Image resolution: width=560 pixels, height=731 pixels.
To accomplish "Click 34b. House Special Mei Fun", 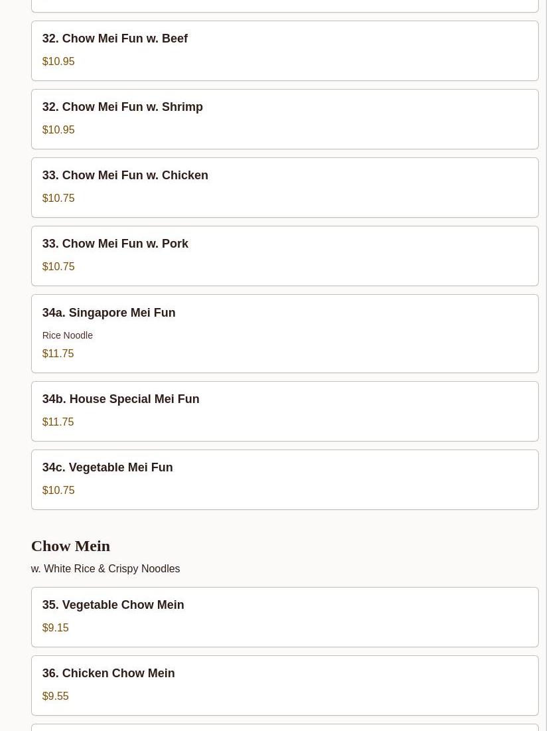I will [285, 411].
